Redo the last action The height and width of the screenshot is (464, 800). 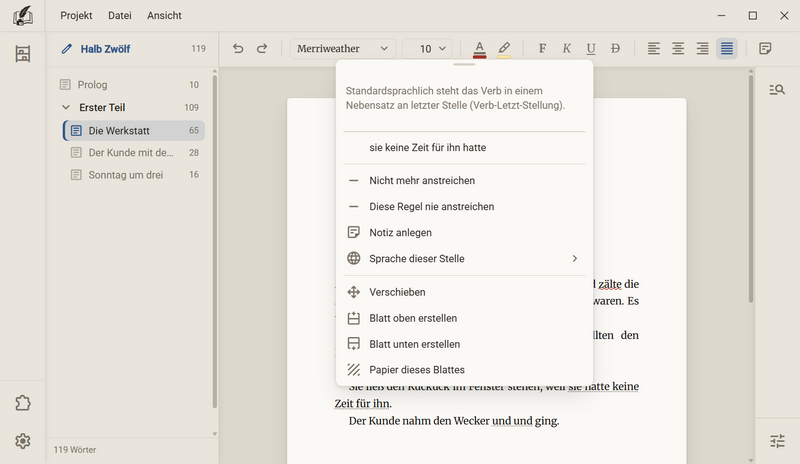pyautogui.click(x=262, y=48)
